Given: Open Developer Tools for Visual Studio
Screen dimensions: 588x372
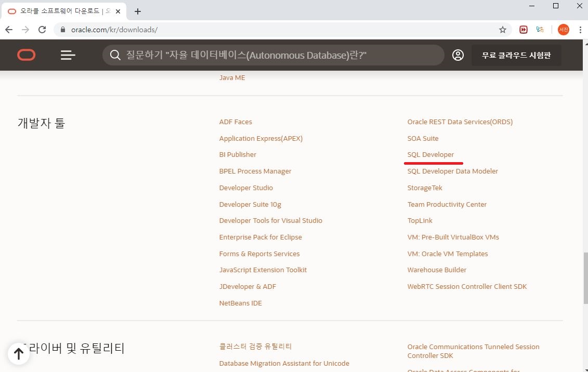Looking at the screenshot, I should 271,221.
